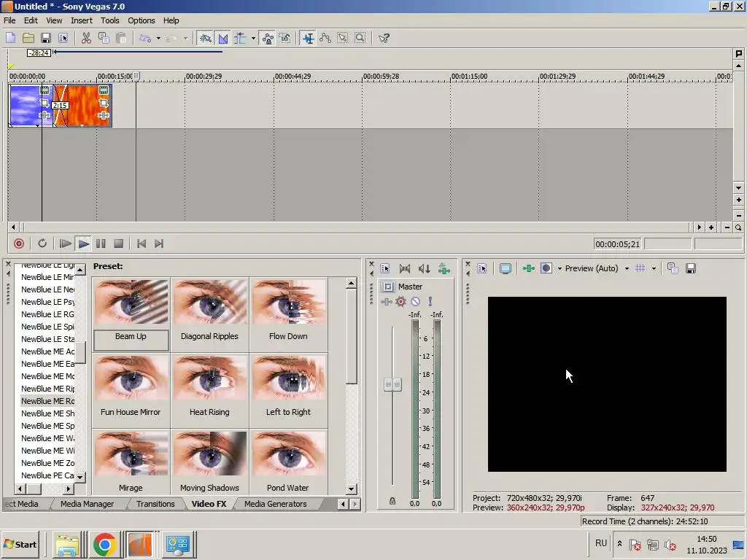Image resolution: width=747 pixels, height=560 pixels.
Task: Start recording with the Record button
Action: point(19,244)
